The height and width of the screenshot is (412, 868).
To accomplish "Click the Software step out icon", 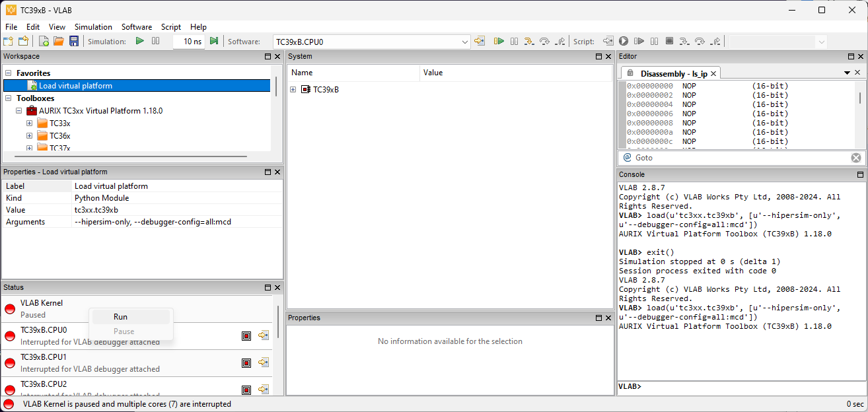I will (x=560, y=41).
